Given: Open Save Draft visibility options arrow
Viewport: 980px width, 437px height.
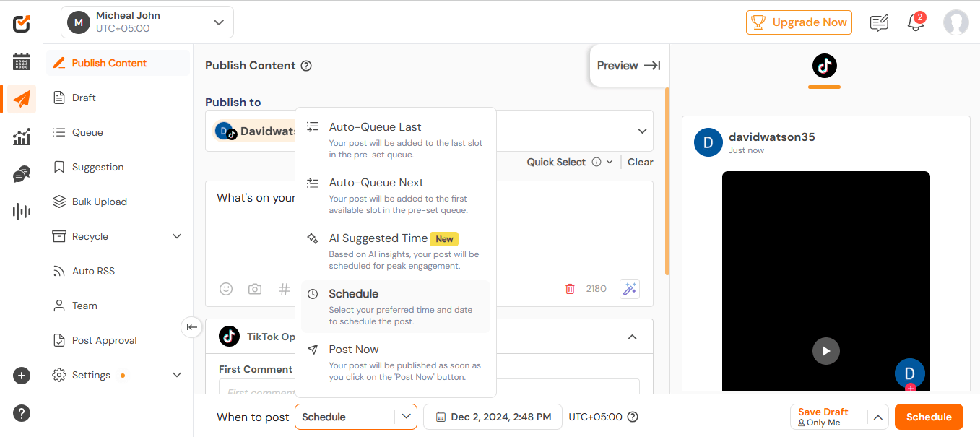Looking at the screenshot, I should (x=877, y=417).
